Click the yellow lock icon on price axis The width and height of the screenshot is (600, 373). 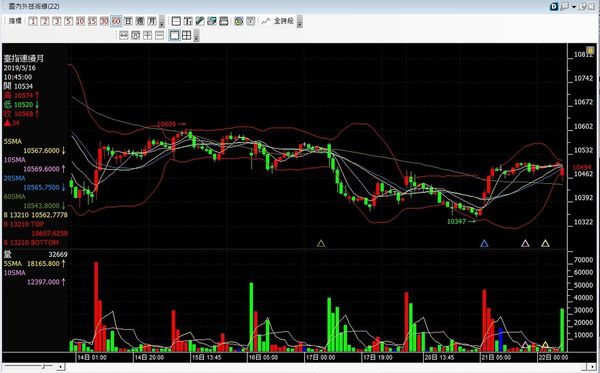590,50
